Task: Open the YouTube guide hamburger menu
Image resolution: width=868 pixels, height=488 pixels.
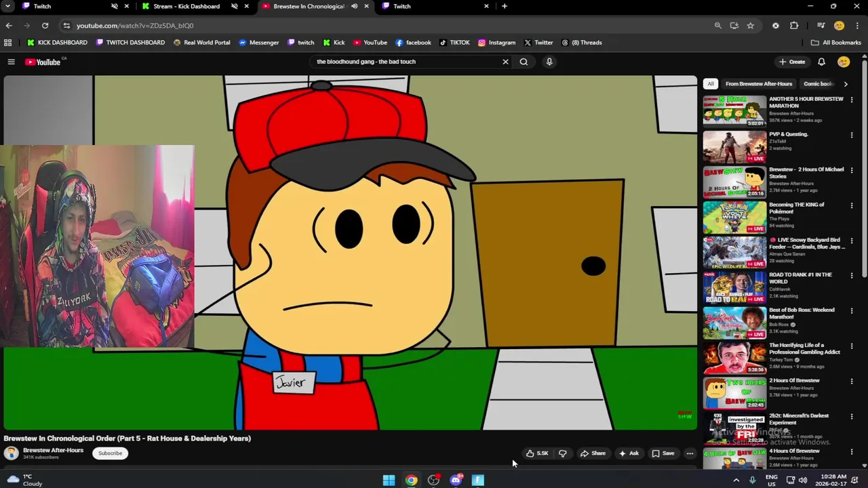Action: coord(11,62)
